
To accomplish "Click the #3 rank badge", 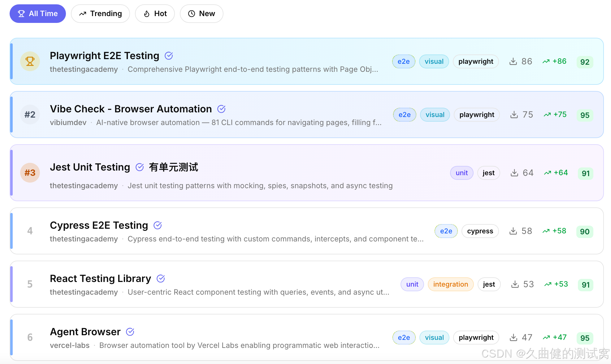I will click(30, 173).
